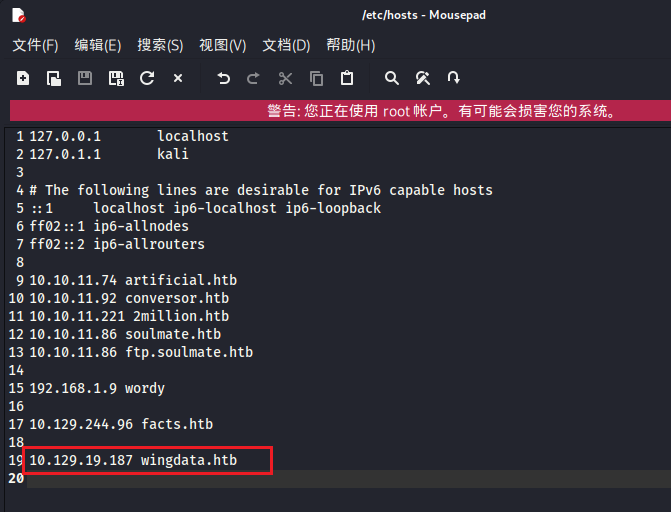Click the copy icon in the toolbar
The height and width of the screenshot is (512, 671).
coord(316,78)
